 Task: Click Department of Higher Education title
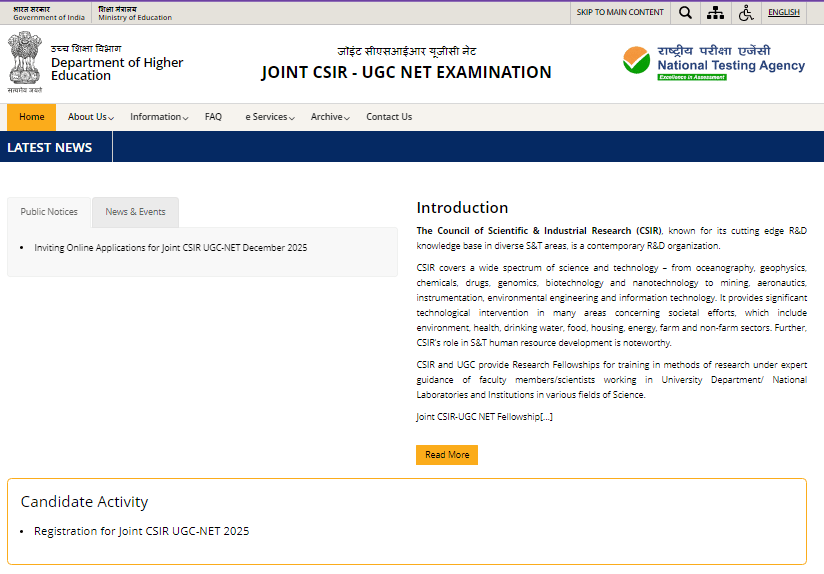pos(117,69)
